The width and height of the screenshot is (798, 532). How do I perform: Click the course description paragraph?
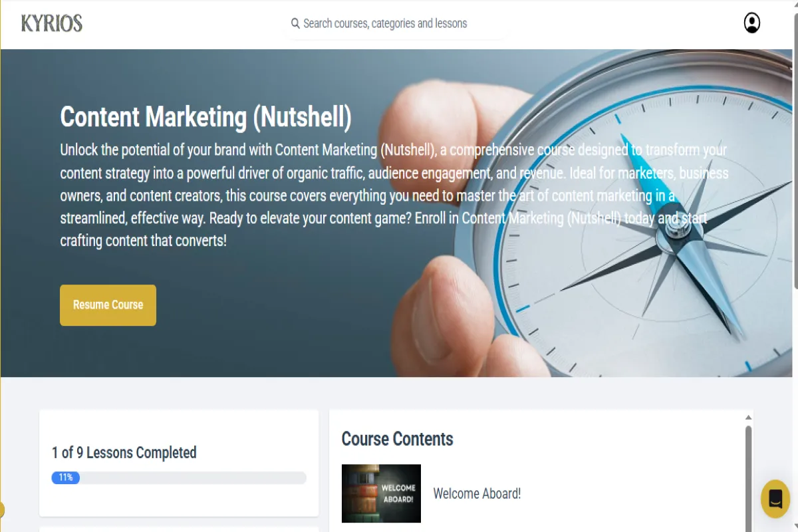[x=394, y=195]
